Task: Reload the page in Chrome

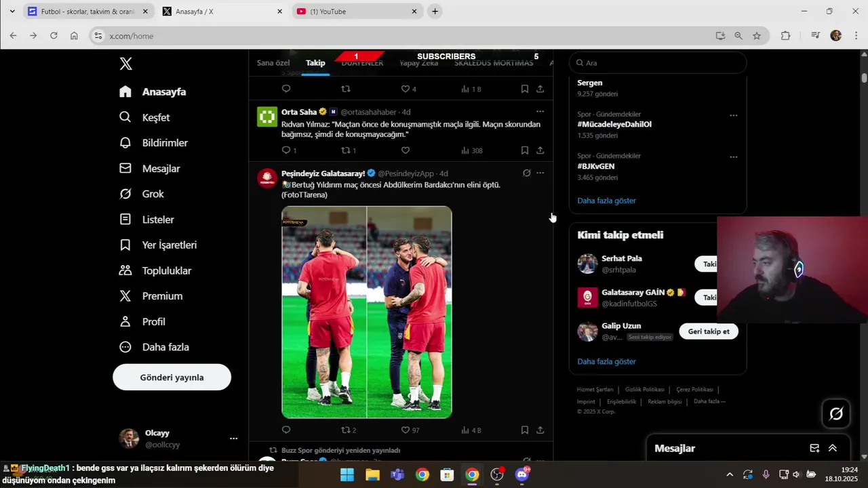Action: tap(54, 36)
